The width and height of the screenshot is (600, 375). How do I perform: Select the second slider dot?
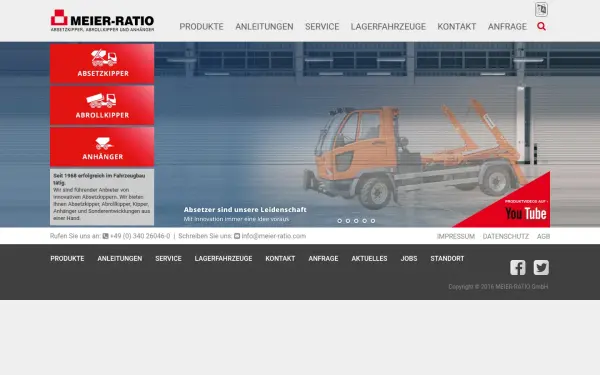pyautogui.click(x=348, y=221)
